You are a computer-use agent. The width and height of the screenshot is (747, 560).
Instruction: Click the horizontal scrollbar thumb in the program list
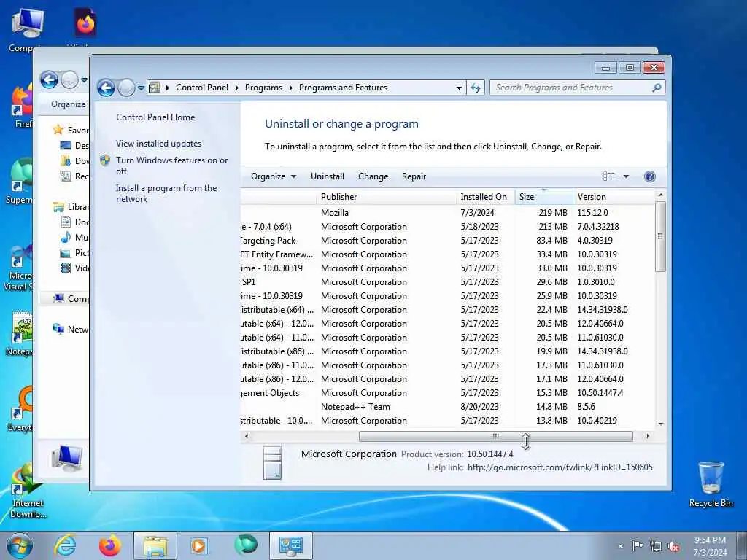pyautogui.click(x=495, y=436)
